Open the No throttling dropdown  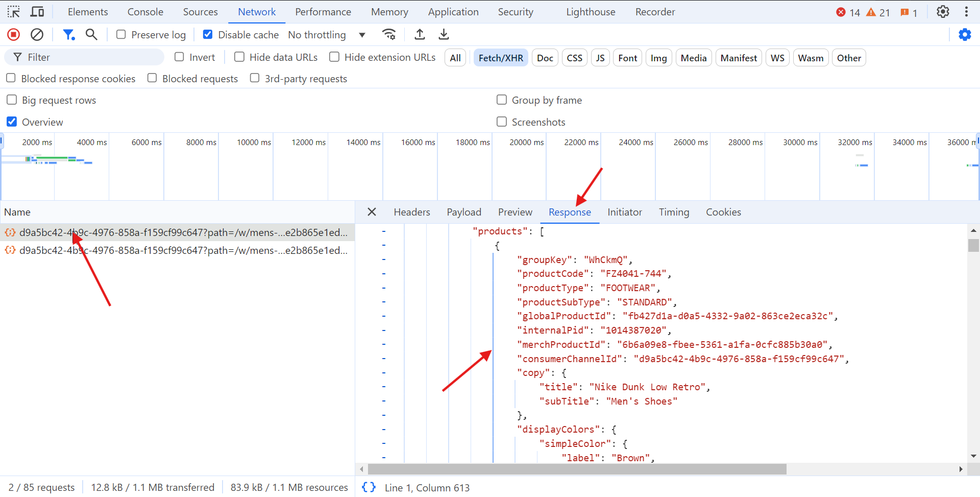(327, 35)
